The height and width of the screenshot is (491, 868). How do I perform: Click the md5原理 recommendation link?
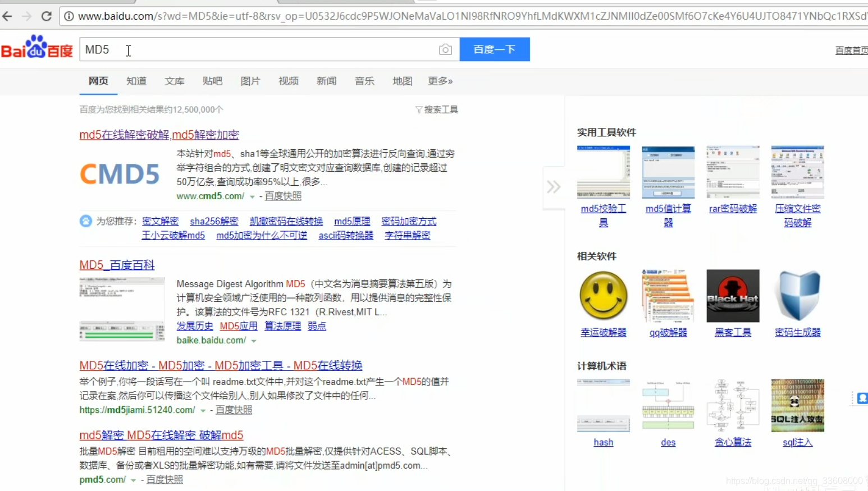pos(352,222)
